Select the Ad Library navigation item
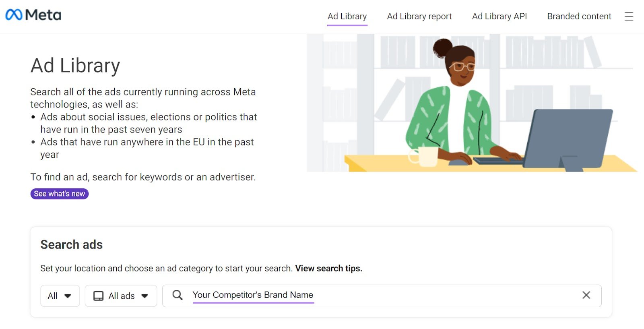The width and height of the screenshot is (644, 329). coord(347,17)
